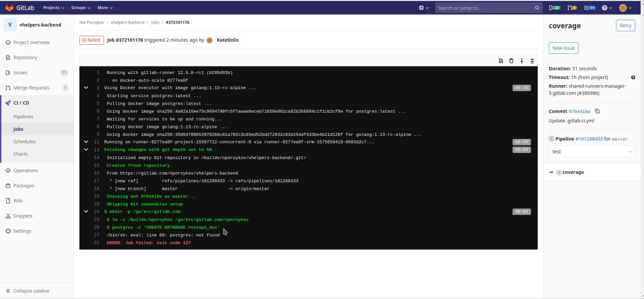Open issues counter showing 23
This screenshot has height=299, width=644.
[554, 8]
